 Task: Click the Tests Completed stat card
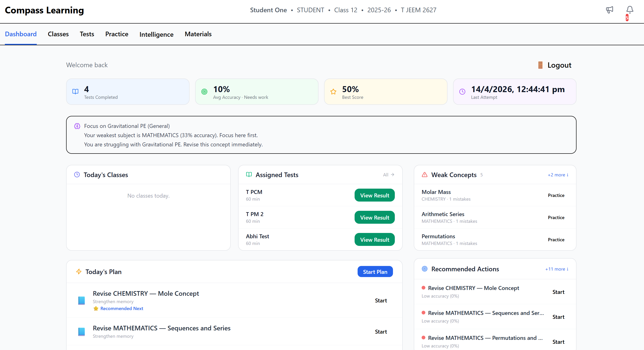click(128, 92)
